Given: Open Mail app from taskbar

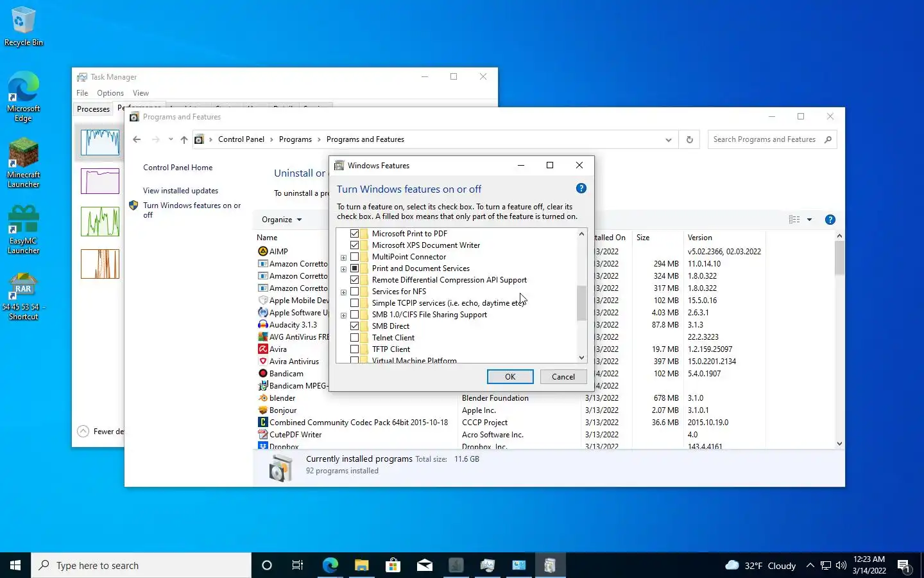Looking at the screenshot, I should pos(424,565).
